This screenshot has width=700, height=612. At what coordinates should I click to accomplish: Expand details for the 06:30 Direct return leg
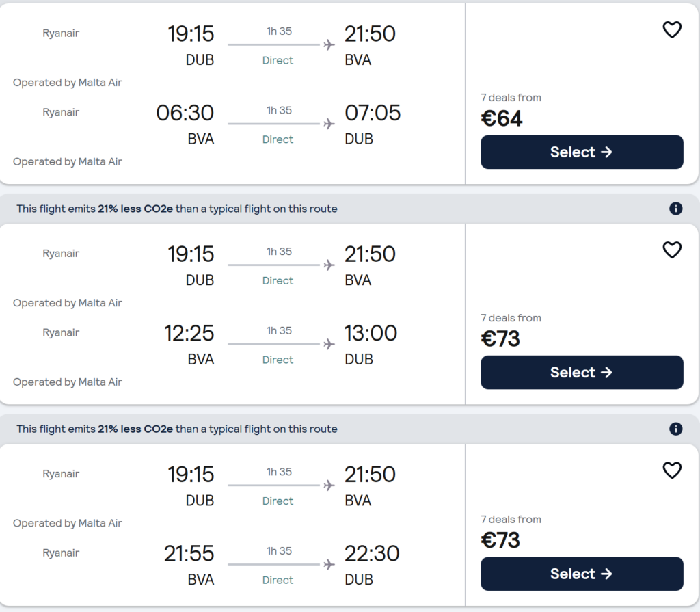[x=278, y=139]
